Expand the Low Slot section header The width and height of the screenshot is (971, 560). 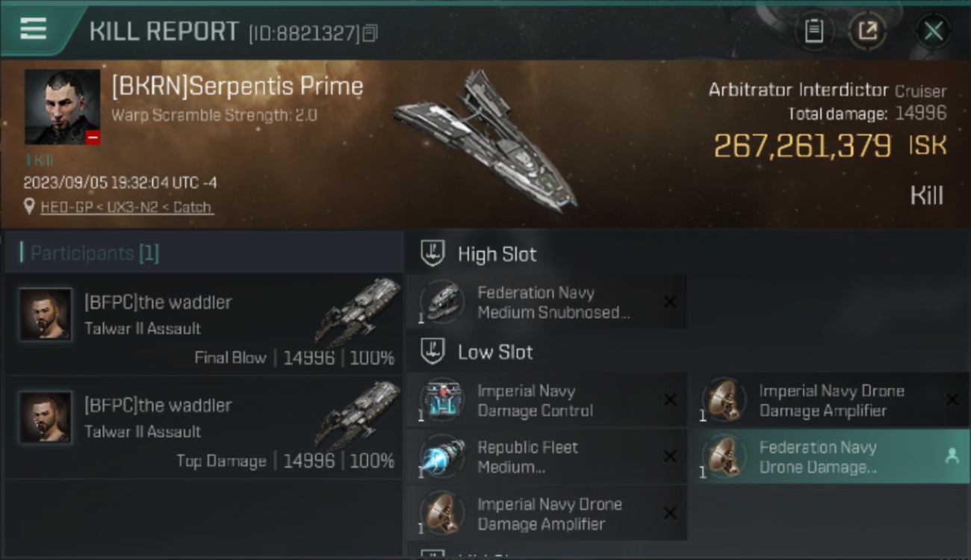coord(477,352)
